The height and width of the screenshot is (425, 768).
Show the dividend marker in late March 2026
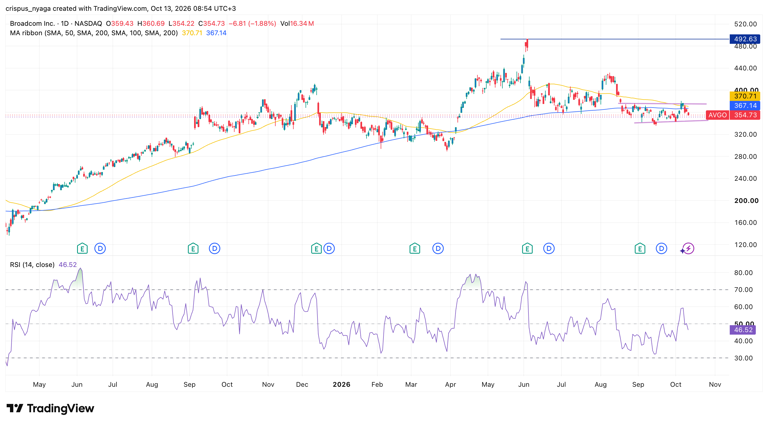coord(438,249)
